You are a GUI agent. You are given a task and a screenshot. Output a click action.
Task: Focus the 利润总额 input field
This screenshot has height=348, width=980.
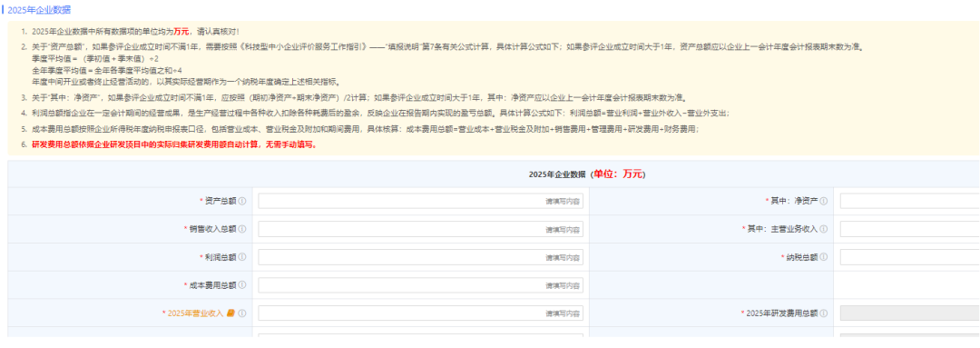point(421,257)
